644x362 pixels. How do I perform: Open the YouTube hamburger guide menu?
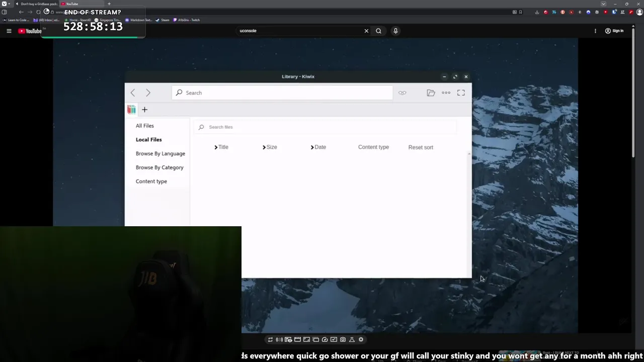9,31
